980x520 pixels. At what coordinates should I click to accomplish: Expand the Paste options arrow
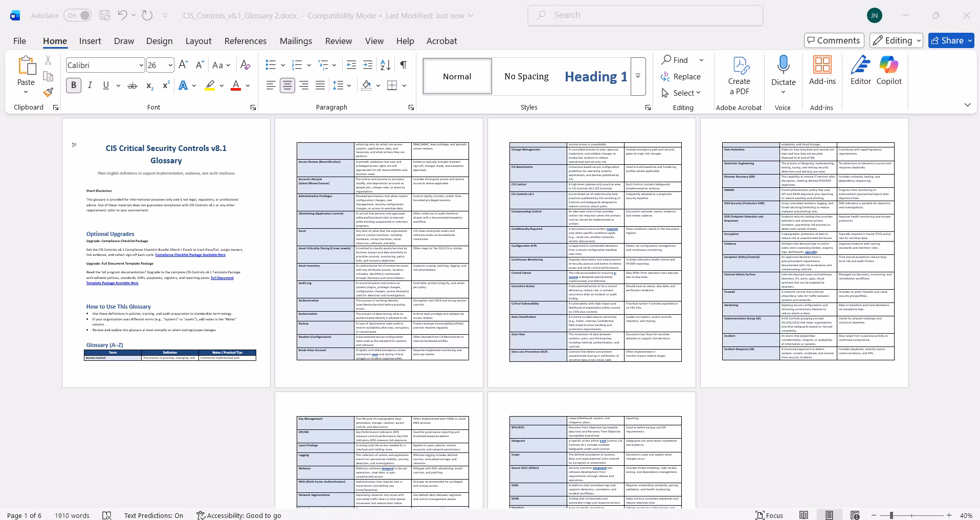click(x=26, y=92)
